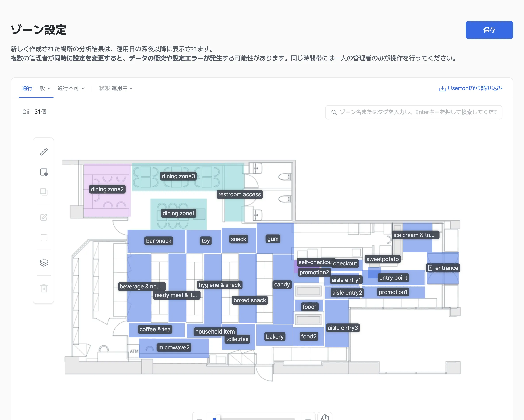Click Usertoolから読み込み link
Screen dimensions: 524x420
click(475, 88)
